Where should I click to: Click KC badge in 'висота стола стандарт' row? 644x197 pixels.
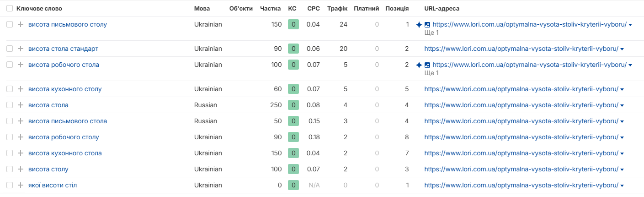(x=293, y=49)
